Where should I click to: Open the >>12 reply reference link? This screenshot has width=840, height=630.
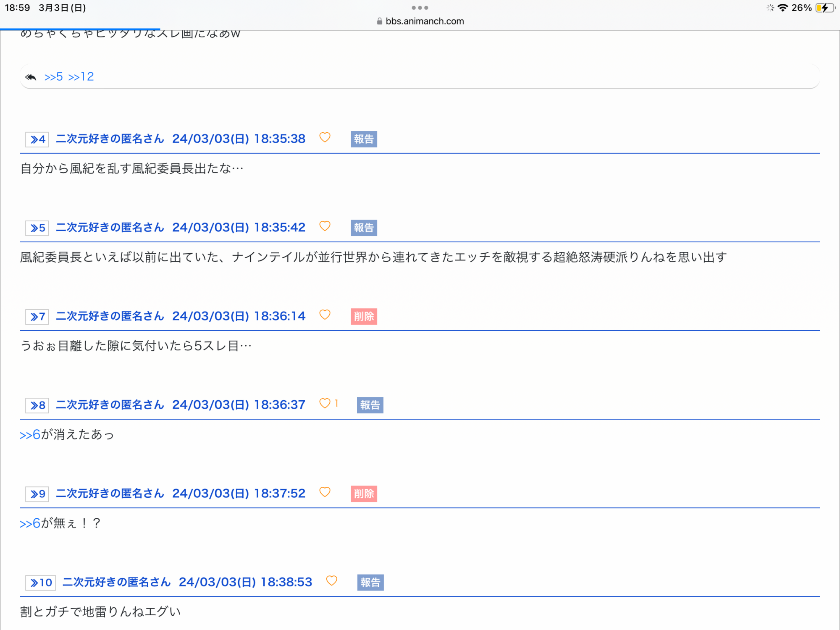click(x=81, y=77)
